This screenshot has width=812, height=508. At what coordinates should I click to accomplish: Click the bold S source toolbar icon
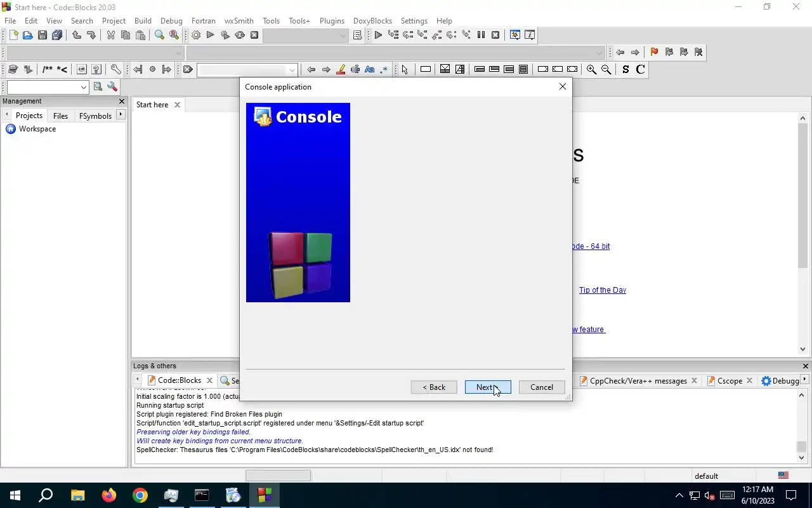click(625, 70)
